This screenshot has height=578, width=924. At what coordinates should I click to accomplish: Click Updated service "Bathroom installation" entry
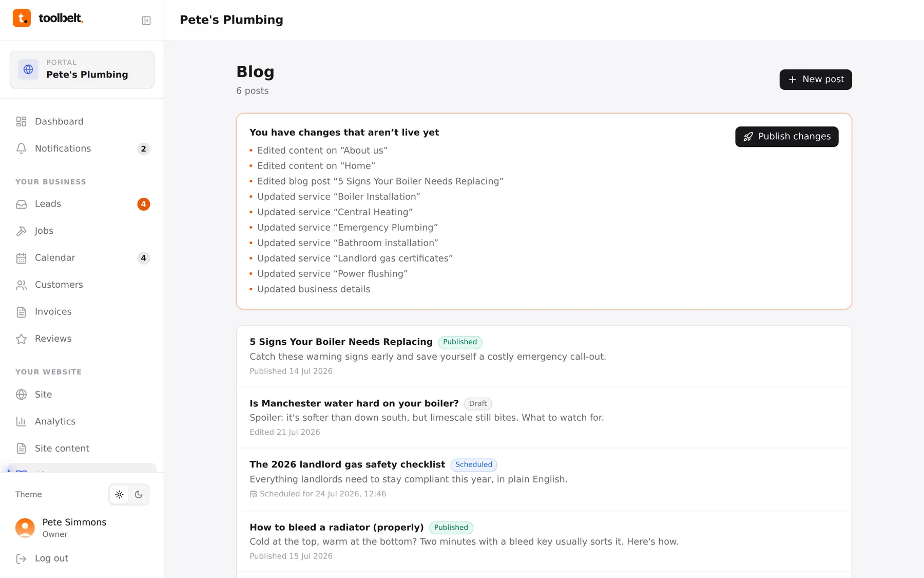tap(348, 243)
